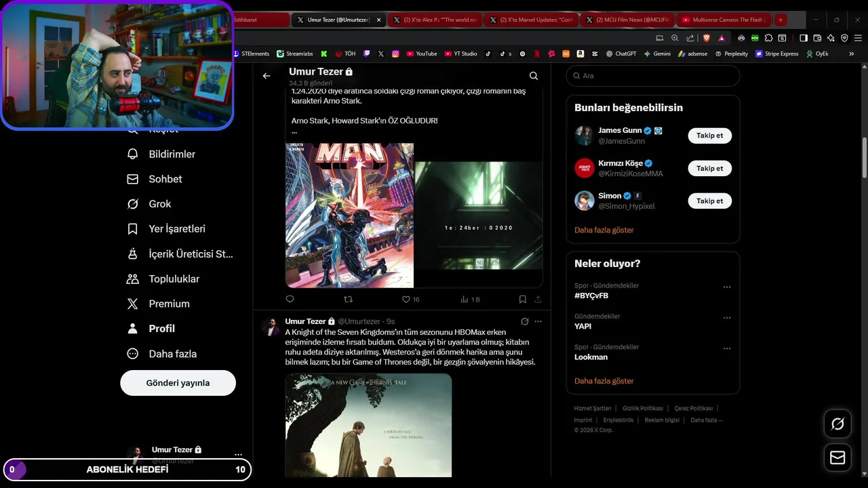
Task: Click Grok icon on Seven Kingdoms post
Action: [524, 321]
